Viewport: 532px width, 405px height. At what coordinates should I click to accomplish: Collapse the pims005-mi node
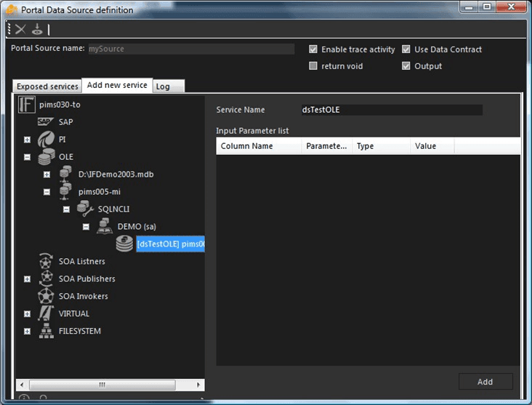pos(47,192)
